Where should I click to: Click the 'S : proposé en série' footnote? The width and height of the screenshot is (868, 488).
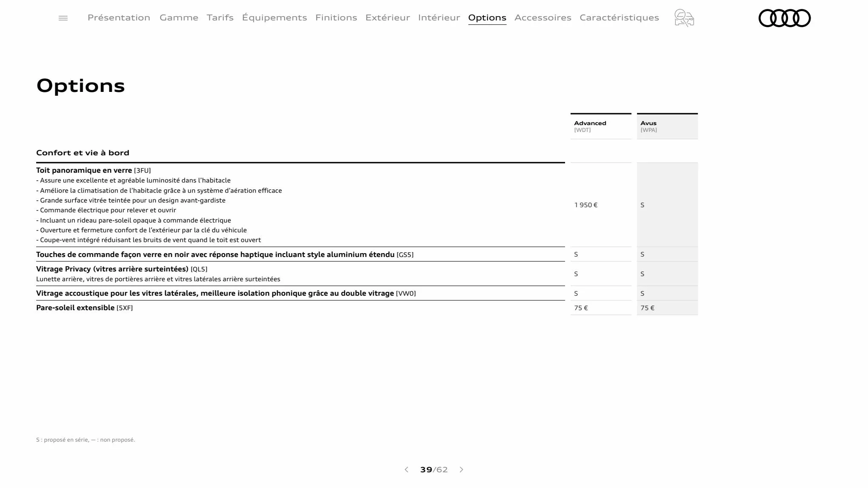coord(86,440)
